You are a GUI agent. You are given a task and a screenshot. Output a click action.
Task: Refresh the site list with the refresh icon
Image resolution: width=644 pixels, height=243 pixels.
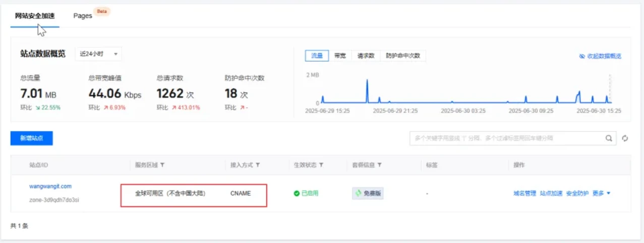[625, 138]
